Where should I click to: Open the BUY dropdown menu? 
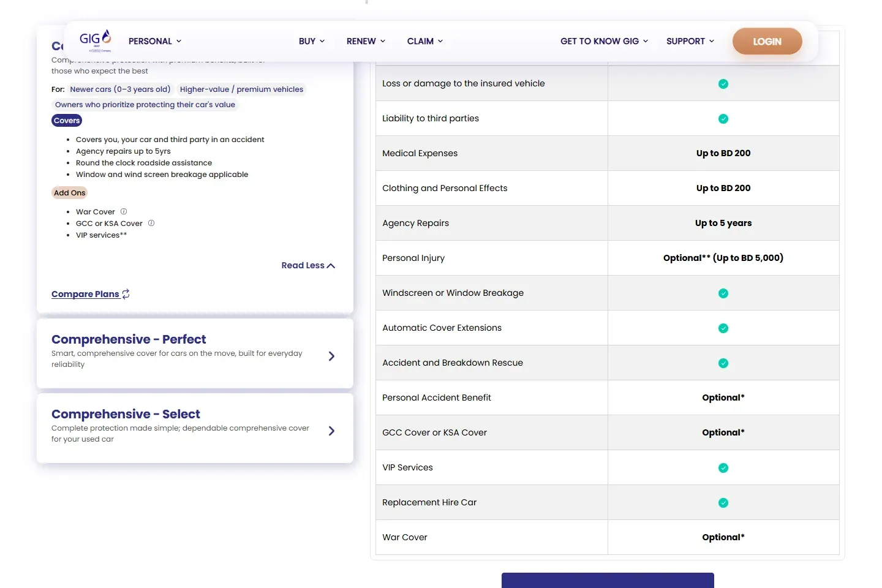[312, 41]
